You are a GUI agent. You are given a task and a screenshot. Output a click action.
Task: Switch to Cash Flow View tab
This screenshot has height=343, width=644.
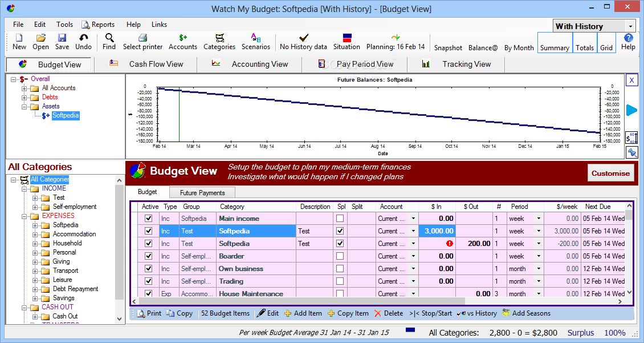(146, 64)
